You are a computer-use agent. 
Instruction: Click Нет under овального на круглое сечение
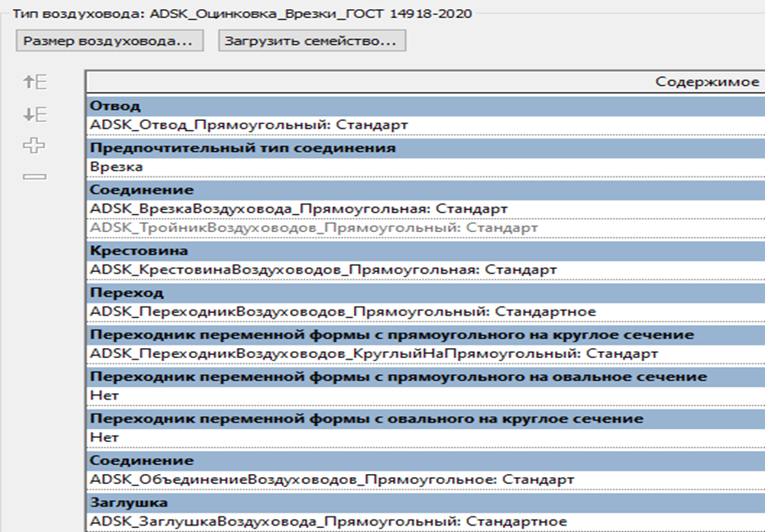[426, 437]
